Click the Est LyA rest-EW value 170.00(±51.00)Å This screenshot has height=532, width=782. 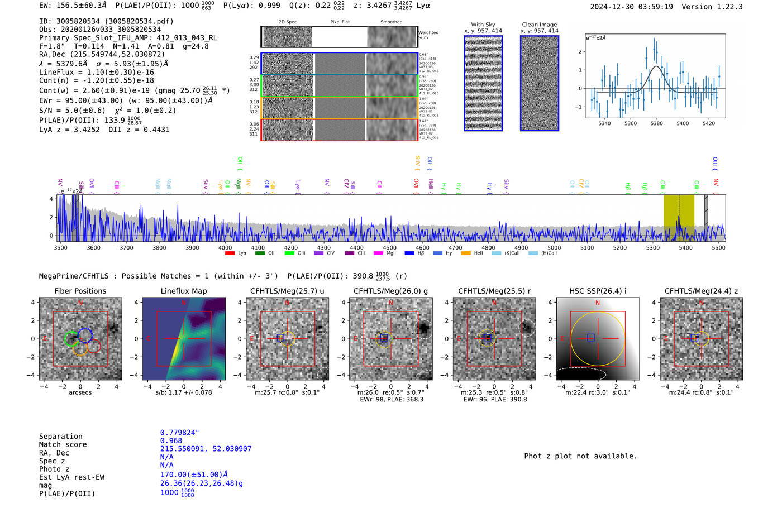pos(194,475)
